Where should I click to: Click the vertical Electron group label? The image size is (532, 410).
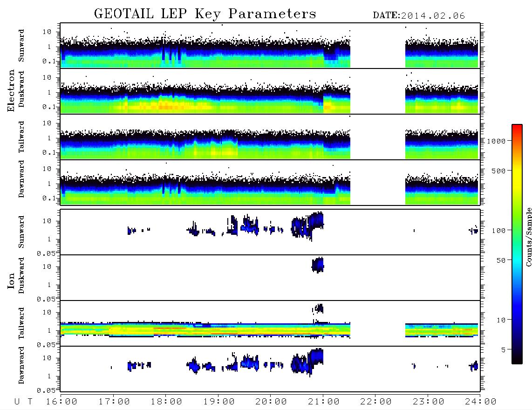(11, 91)
